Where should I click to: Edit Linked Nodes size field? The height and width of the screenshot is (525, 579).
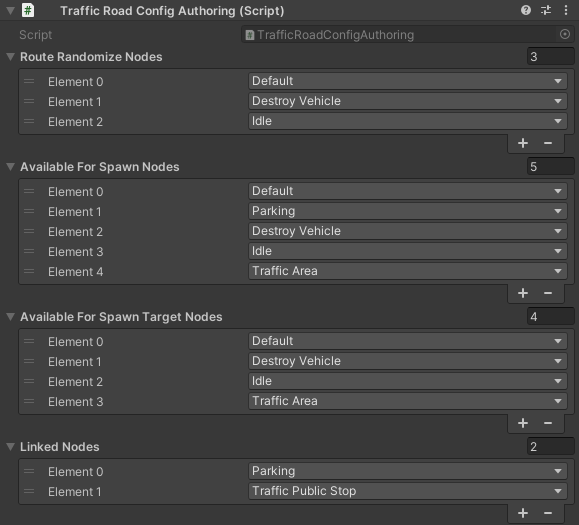tap(551, 446)
